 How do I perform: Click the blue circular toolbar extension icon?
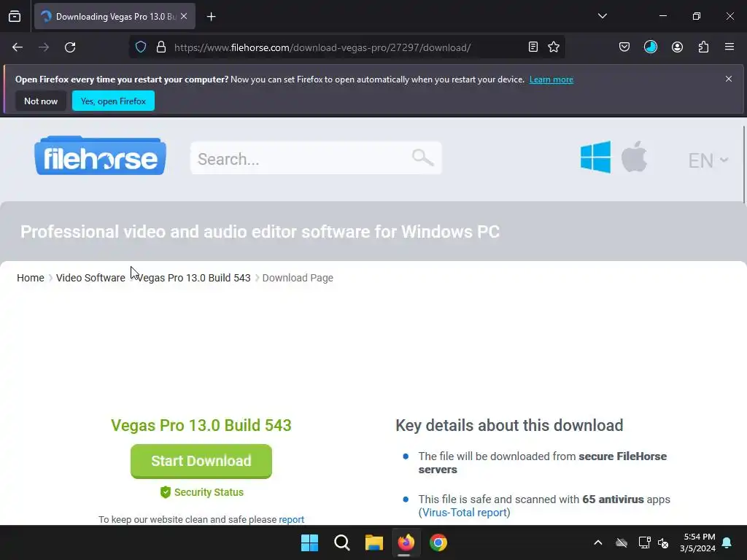pos(650,47)
